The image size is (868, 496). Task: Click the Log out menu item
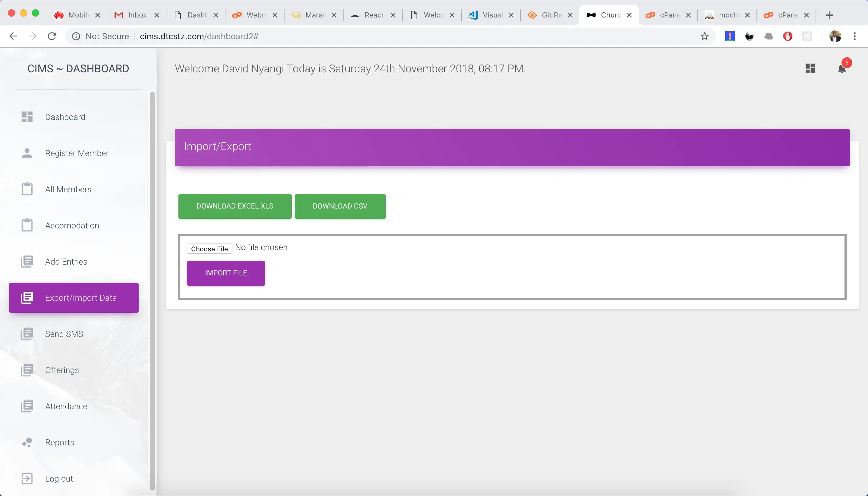pos(59,479)
